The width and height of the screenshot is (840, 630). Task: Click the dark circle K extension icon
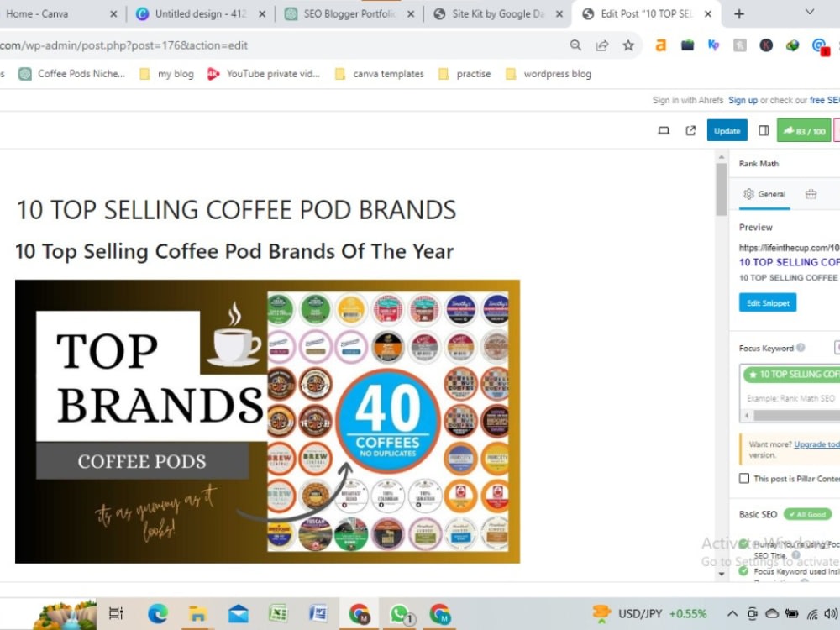point(766,45)
